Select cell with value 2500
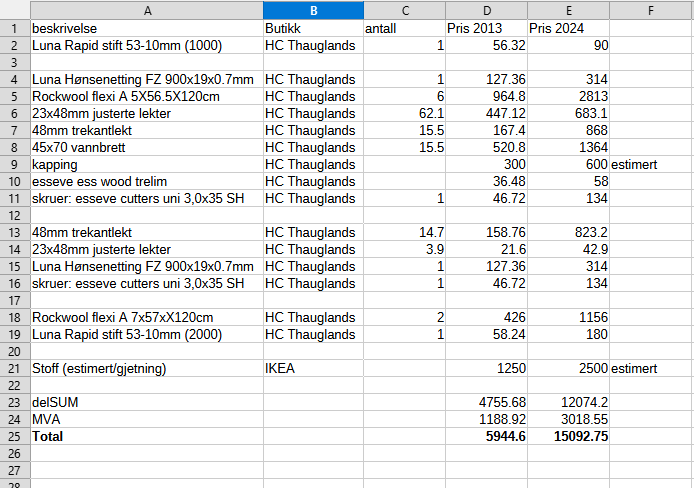This screenshot has width=694, height=488. (x=568, y=368)
